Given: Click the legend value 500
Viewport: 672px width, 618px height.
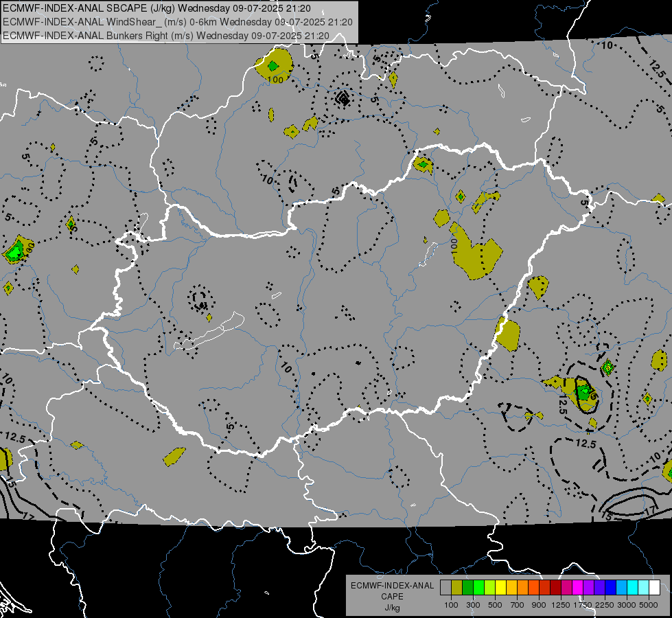Looking at the screenshot, I should tap(495, 605).
